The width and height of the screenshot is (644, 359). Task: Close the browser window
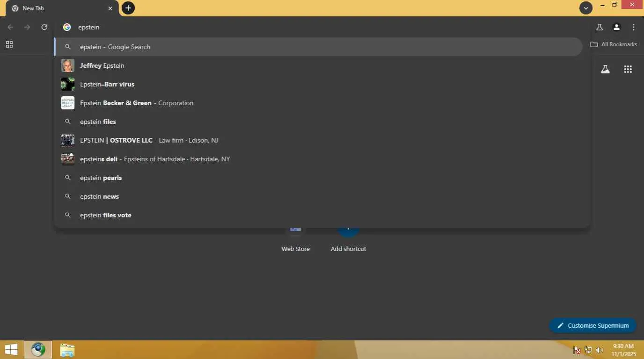tap(632, 5)
